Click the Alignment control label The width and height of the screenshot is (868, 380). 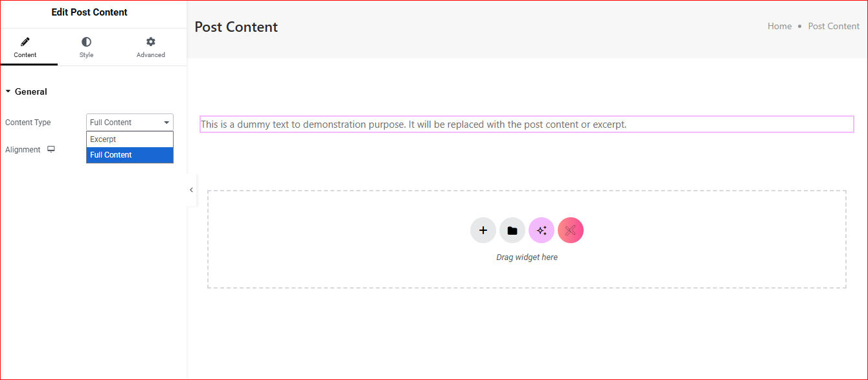coord(23,150)
